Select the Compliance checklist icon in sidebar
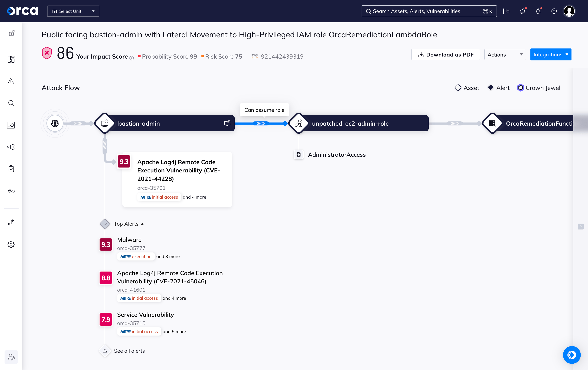588x370 pixels. pos(11,169)
